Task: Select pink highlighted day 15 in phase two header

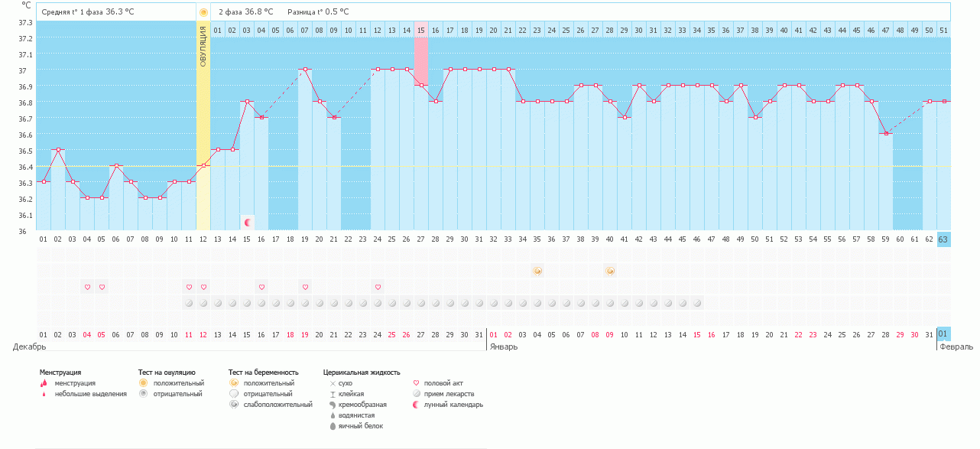Action: (x=420, y=30)
